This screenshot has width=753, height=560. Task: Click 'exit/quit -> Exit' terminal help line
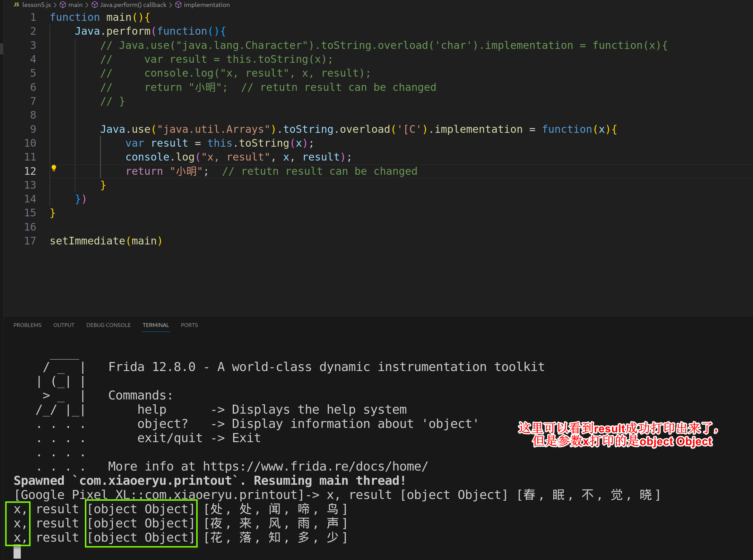point(199,438)
